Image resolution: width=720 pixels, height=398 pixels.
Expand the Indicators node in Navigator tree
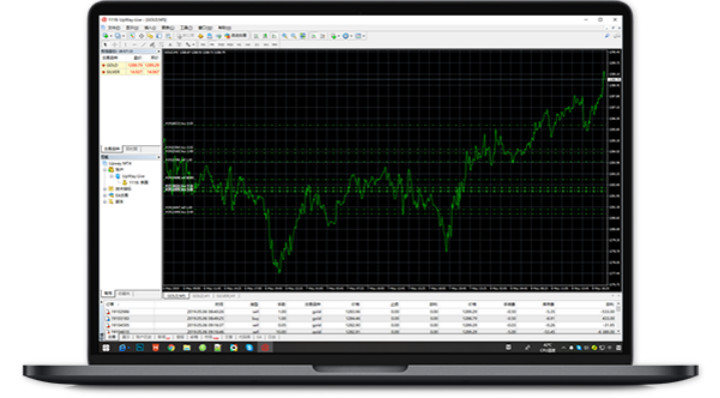105,189
